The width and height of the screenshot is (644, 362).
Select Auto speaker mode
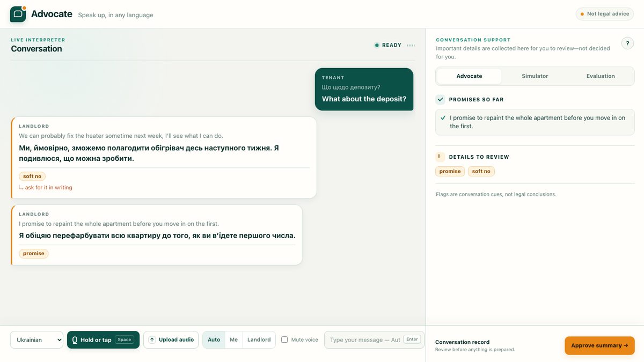214,339
